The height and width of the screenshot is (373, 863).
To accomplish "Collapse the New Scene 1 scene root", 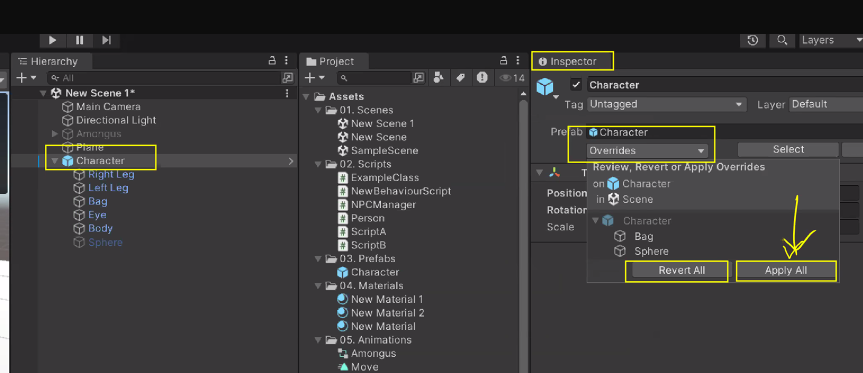I will pyautogui.click(x=43, y=94).
